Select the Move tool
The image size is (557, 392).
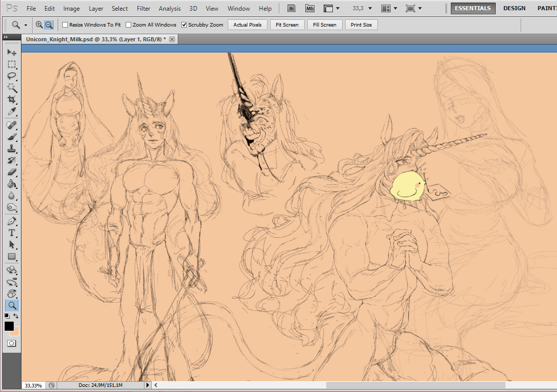(x=11, y=53)
